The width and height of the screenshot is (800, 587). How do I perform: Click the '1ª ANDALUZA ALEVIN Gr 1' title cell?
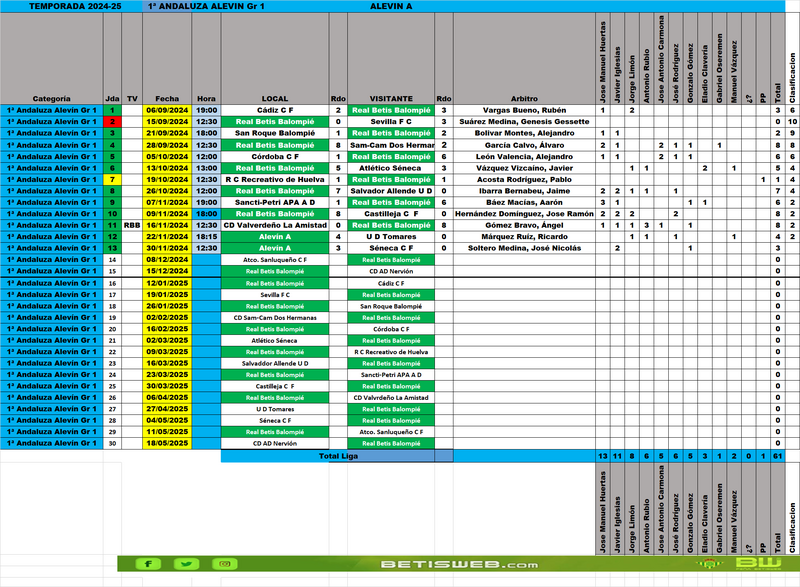(206, 7)
